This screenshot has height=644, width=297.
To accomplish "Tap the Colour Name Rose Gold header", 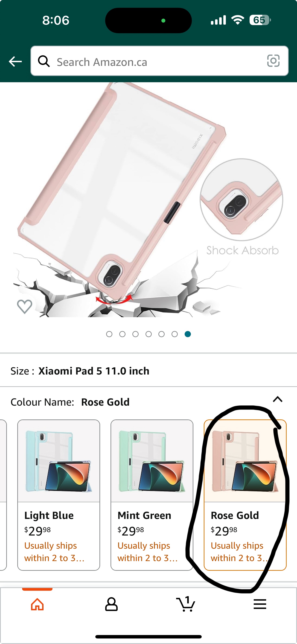I will tap(70, 402).
